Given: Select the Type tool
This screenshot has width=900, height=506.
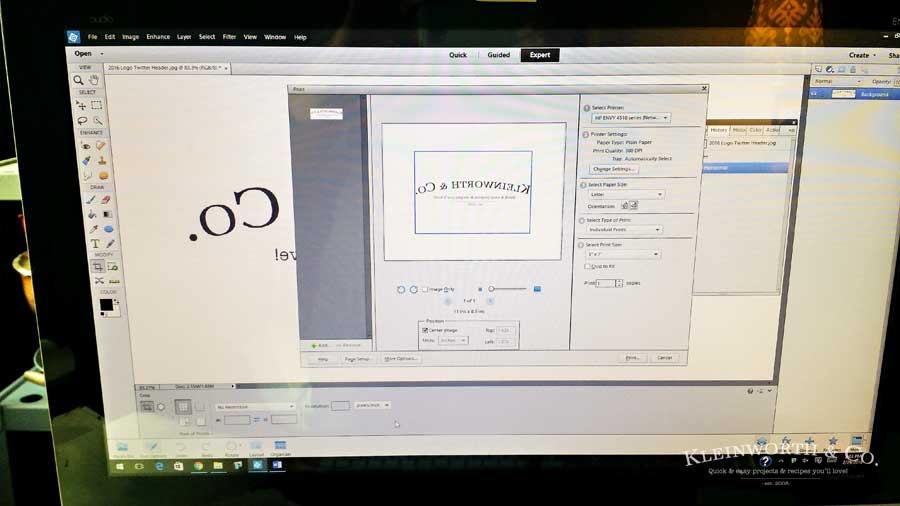Looking at the screenshot, I should click(95, 244).
